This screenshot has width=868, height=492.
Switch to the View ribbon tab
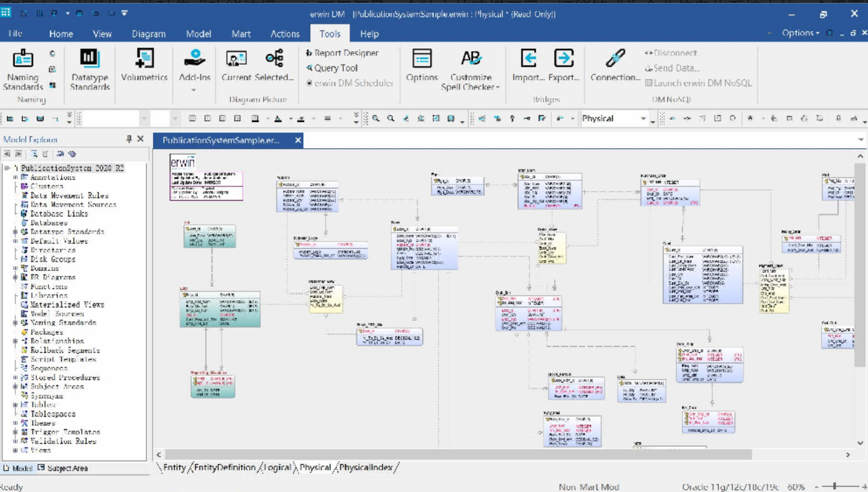click(102, 34)
